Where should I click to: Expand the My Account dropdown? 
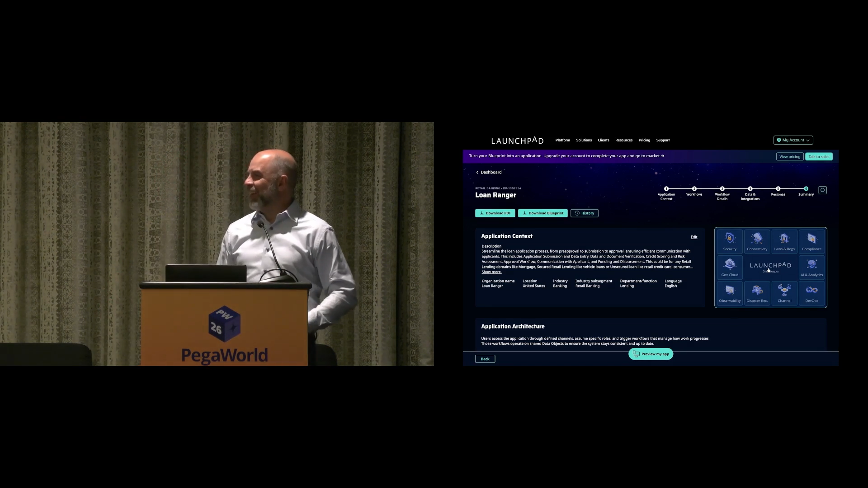pos(793,140)
